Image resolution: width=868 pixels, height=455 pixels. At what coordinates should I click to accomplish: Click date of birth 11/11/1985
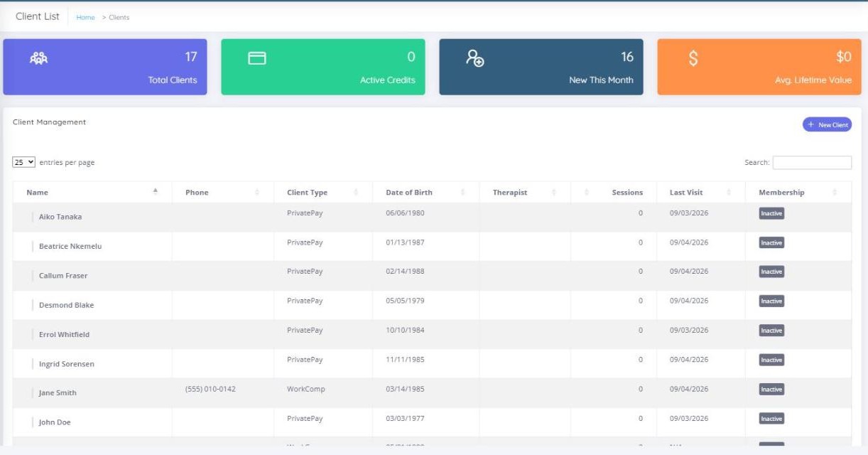click(x=405, y=360)
